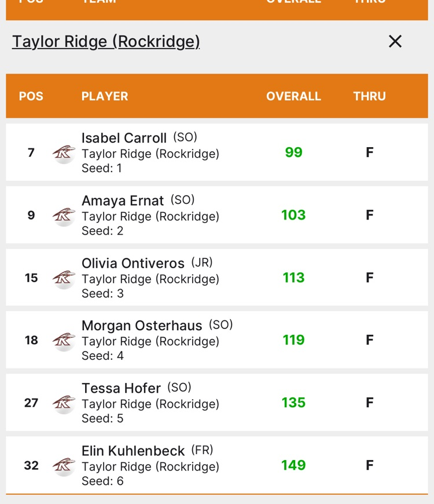Image resolution: width=434 pixels, height=504 pixels.
Task: Open the Taylor Ridge (Rockridge) team link
Action: click(106, 42)
